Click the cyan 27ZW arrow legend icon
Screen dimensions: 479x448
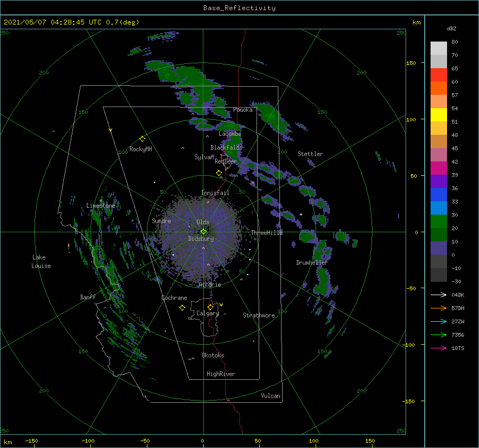(x=439, y=321)
